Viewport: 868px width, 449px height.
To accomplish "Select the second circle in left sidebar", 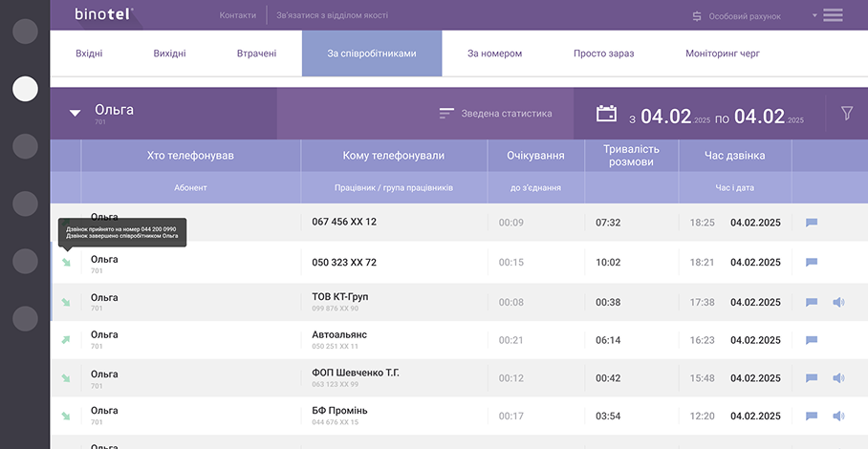I will pyautogui.click(x=25, y=89).
